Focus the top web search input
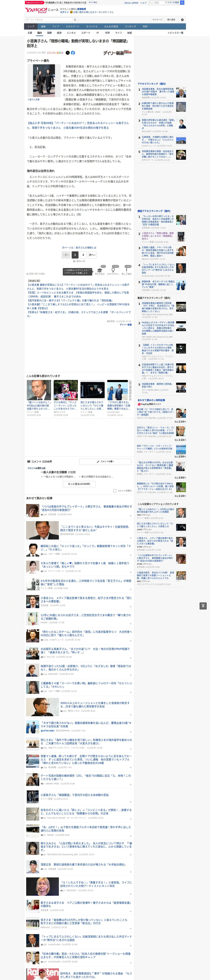 (x=157, y=3)
